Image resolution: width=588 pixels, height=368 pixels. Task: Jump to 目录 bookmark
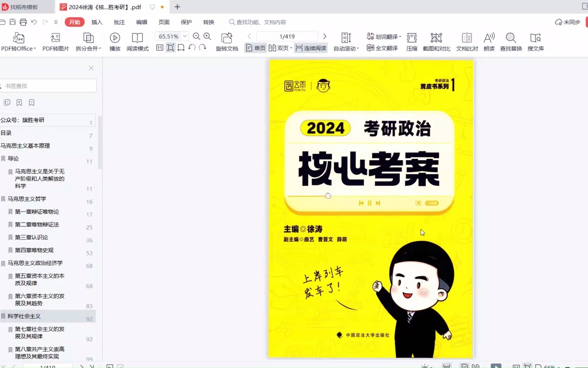pos(48,133)
